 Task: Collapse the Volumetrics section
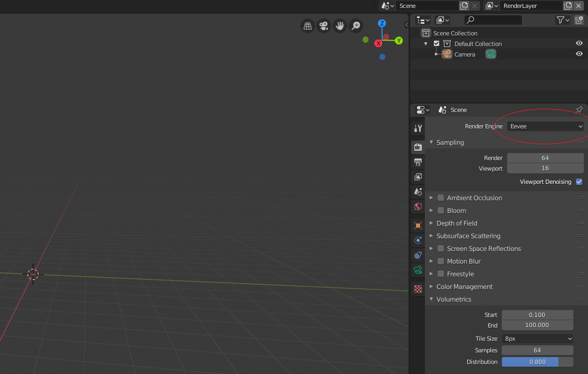tap(431, 299)
